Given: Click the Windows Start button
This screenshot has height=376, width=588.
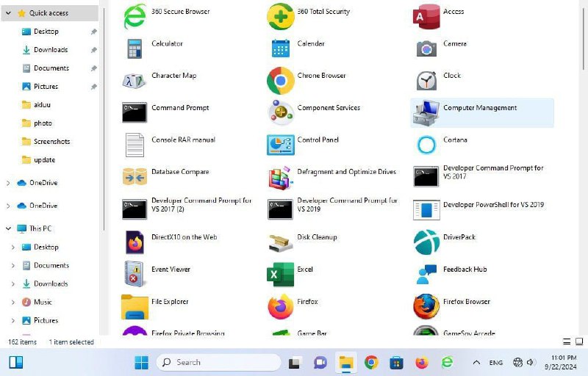Looking at the screenshot, I should pyautogui.click(x=141, y=363).
